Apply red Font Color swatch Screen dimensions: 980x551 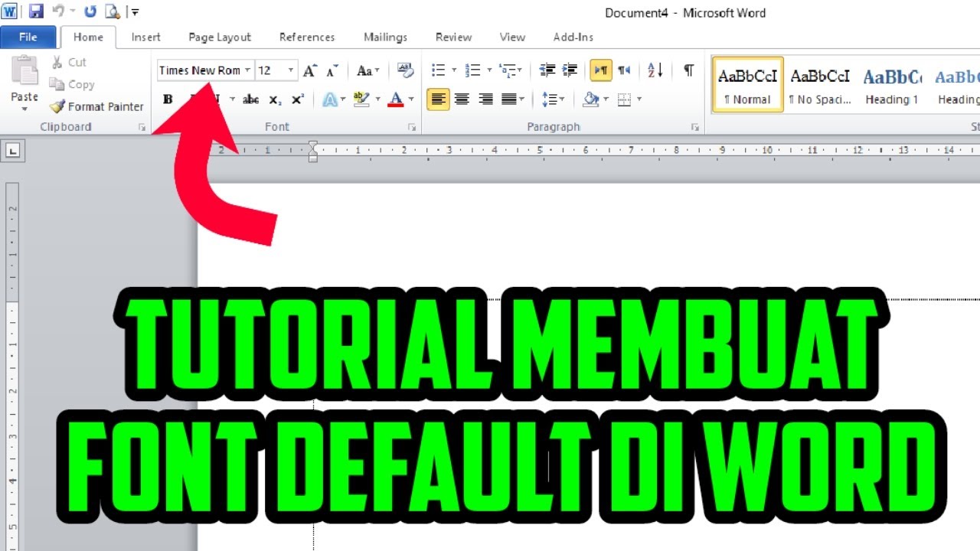point(396,99)
